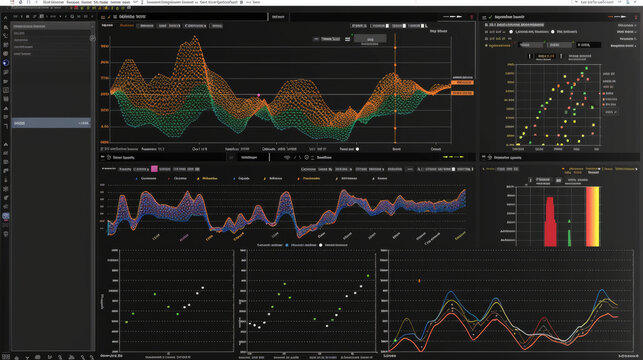Tick the second checkbox in the right panel

[487, 39]
